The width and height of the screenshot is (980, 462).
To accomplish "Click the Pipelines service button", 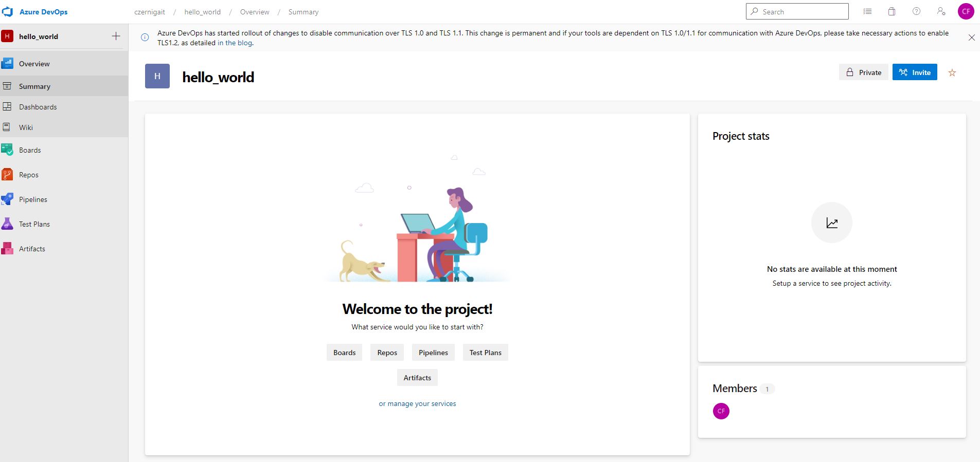I will tap(433, 353).
